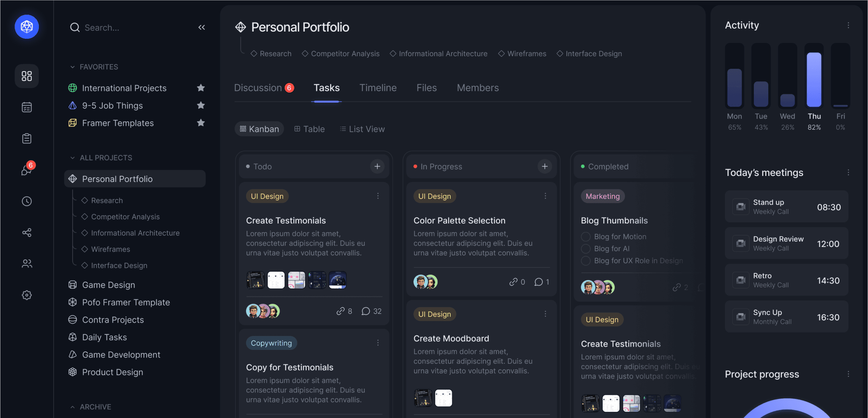Screen dimensions: 868x418
Task: Open Color Palette Selection task card
Action: [459, 221]
